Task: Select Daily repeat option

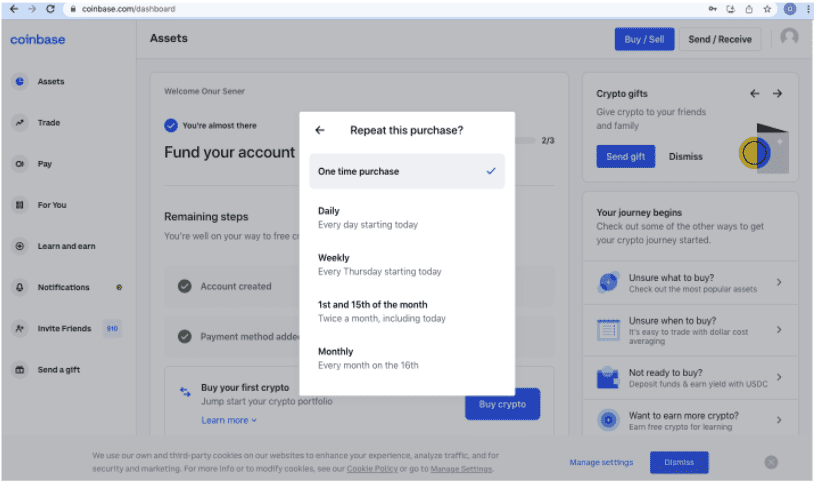Action: [407, 217]
